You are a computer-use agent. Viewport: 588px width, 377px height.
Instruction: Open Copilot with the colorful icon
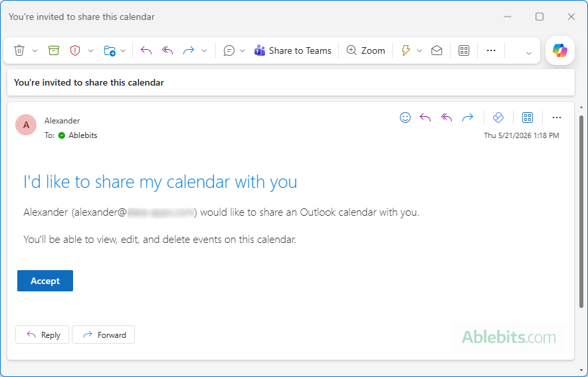(x=560, y=50)
